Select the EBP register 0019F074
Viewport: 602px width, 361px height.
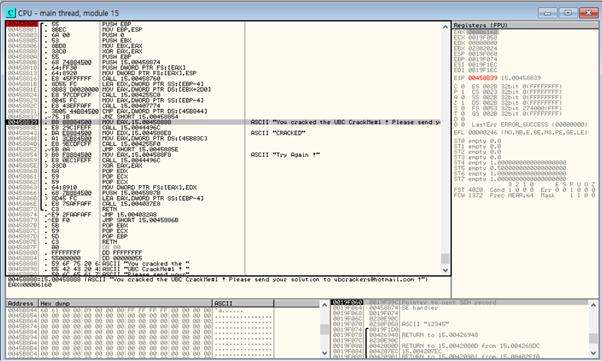click(483, 59)
